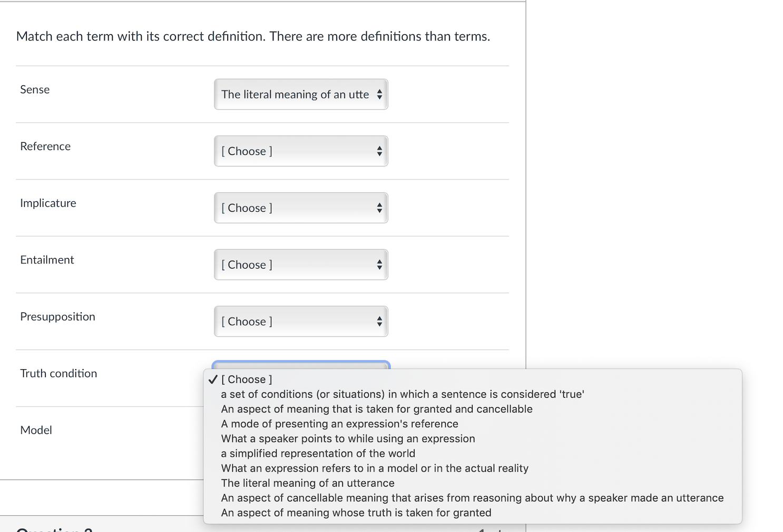Click the arrow icon on the Presupposition dropdown
Image resolution: width=783 pixels, height=532 pixels.
379,321
